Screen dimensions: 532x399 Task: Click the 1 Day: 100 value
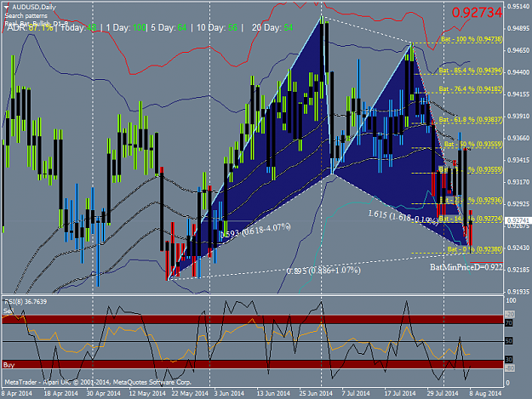point(125,28)
